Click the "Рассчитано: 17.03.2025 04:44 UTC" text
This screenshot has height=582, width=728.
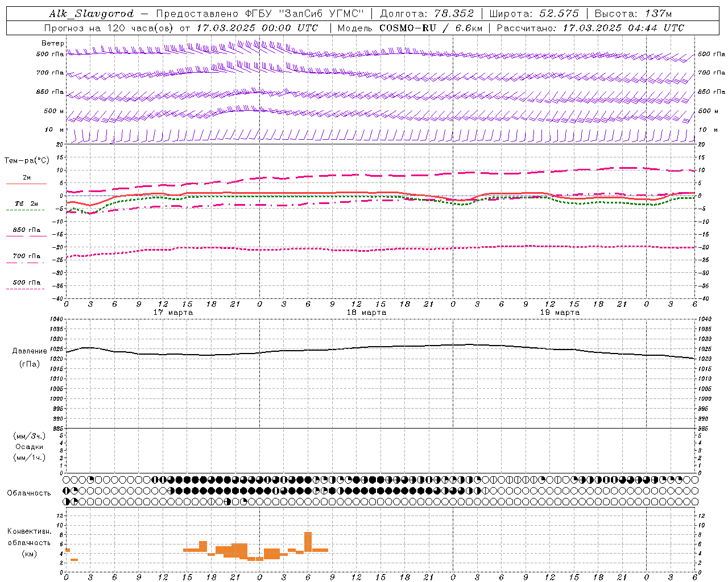pyautogui.click(x=590, y=28)
